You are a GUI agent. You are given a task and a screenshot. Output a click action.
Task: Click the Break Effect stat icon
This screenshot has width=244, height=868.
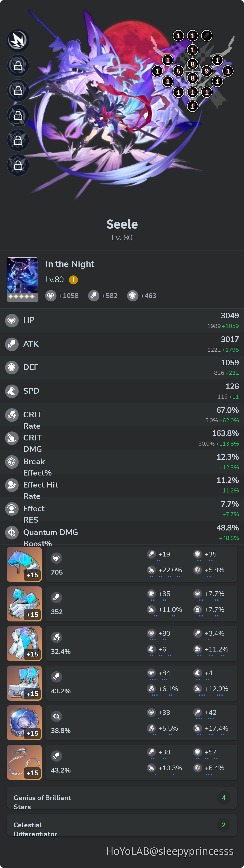[12, 462]
